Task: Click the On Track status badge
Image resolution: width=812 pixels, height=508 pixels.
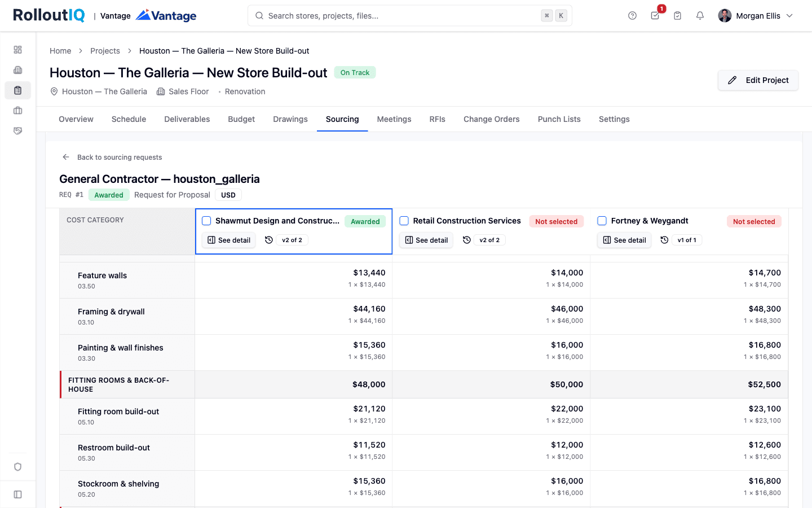Action: [355, 72]
